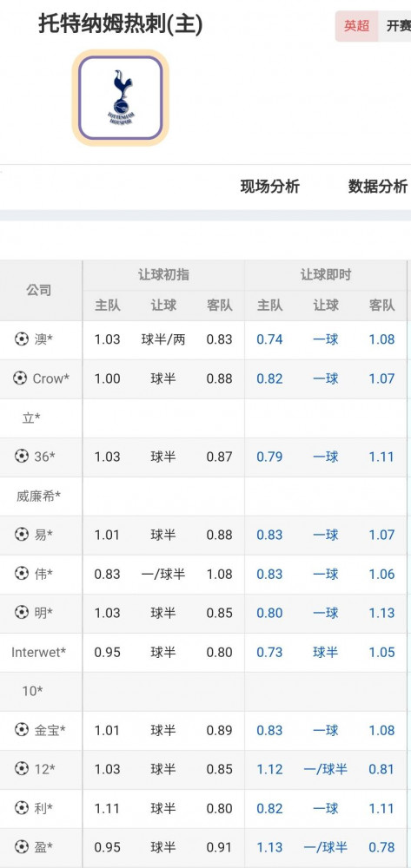Click the 英超 league tag
Viewport: 411px width, 868px height.
(357, 26)
